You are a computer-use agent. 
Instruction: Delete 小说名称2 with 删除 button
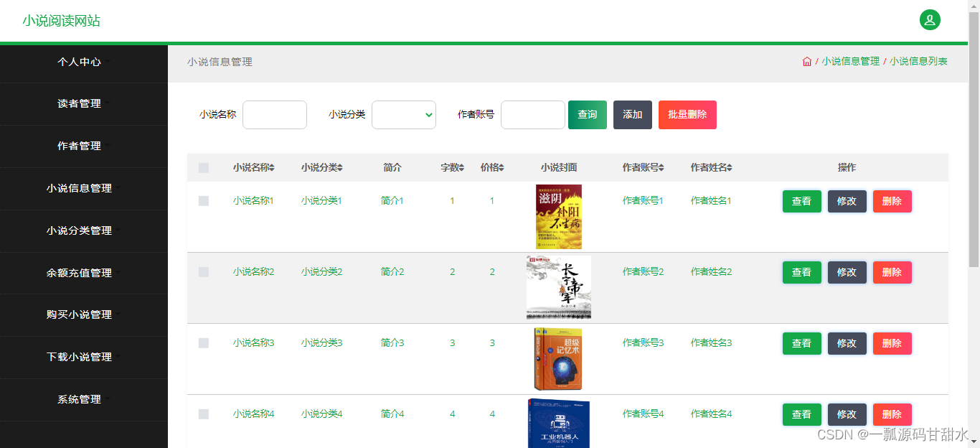click(892, 272)
